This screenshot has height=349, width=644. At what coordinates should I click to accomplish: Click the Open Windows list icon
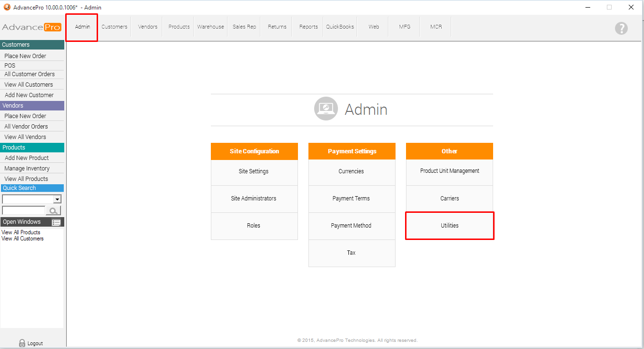[x=56, y=222]
